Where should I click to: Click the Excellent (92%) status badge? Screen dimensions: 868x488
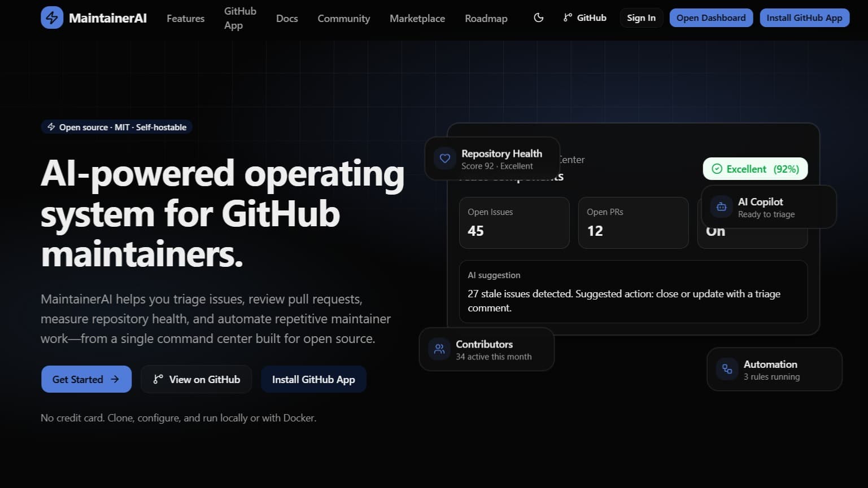[x=755, y=169]
